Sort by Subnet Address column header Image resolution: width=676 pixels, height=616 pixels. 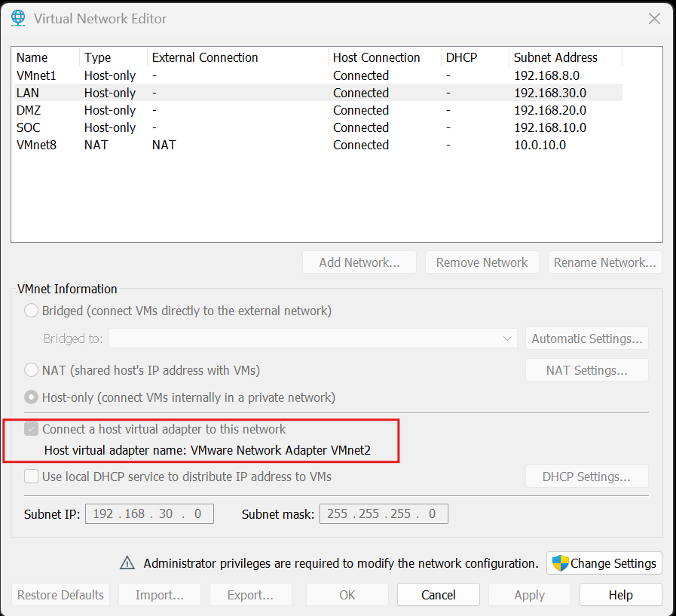point(555,57)
